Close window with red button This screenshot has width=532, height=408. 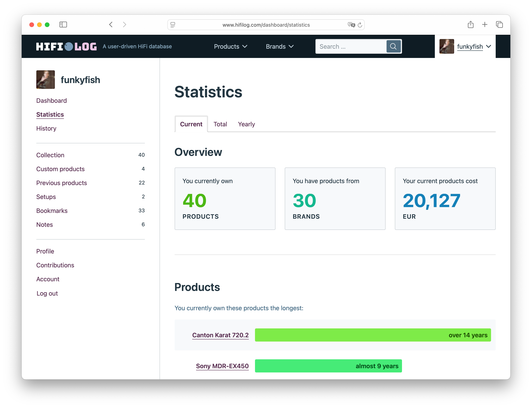pyautogui.click(x=31, y=25)
